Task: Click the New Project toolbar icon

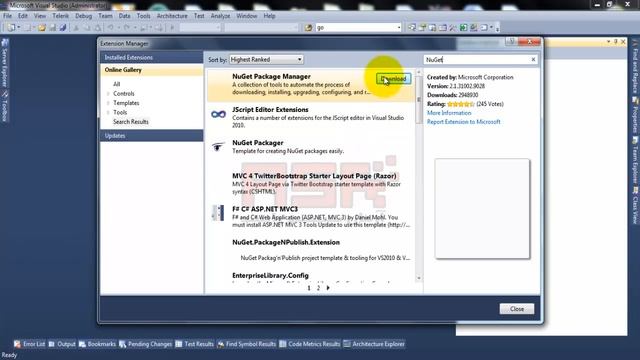Action: point(11,28)
